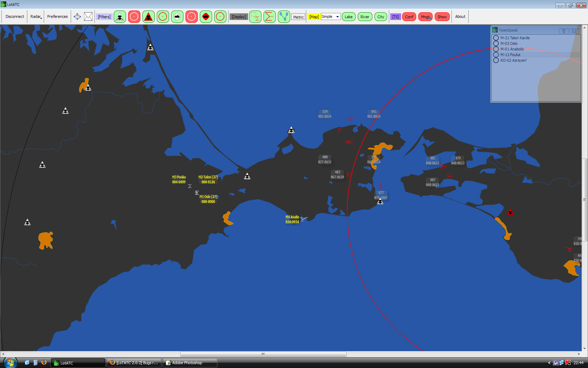Select M-03 Oslo in the TeamSpeak list
Viewport: 588px width, 368px height.
[x=509, y=43]
